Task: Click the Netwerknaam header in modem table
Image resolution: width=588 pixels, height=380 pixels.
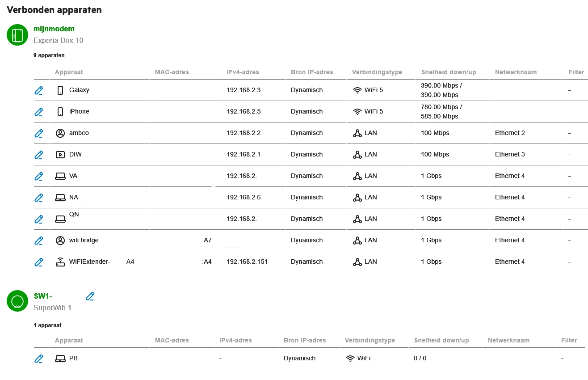Action: pos(516,72)
